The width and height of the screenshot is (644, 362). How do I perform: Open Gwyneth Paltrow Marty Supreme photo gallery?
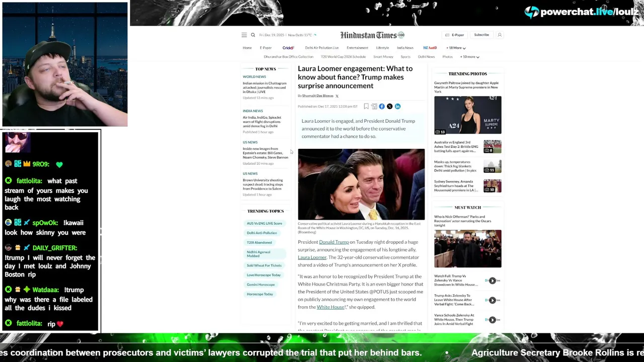point(468,115)
